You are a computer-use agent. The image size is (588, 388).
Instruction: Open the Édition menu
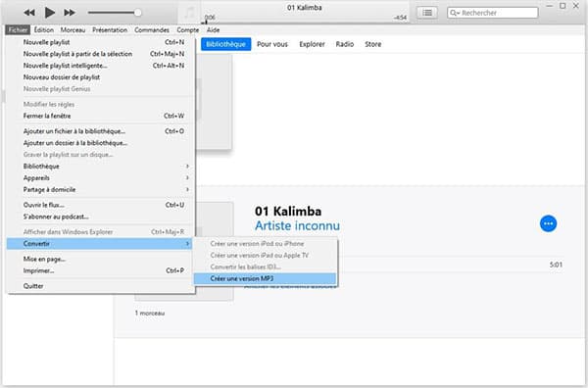tap(44, 30)
